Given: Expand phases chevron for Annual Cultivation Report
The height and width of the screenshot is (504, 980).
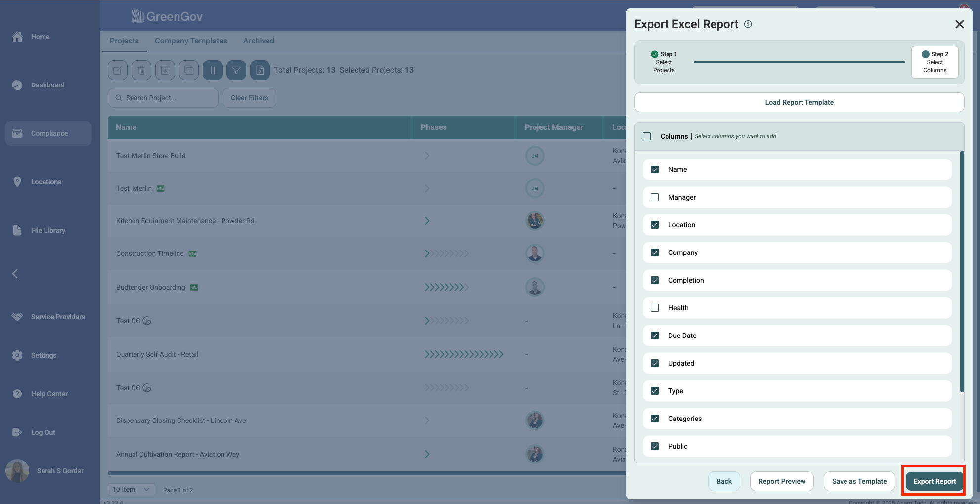Looking at the screenshot, I should click(x=427, y=454).
